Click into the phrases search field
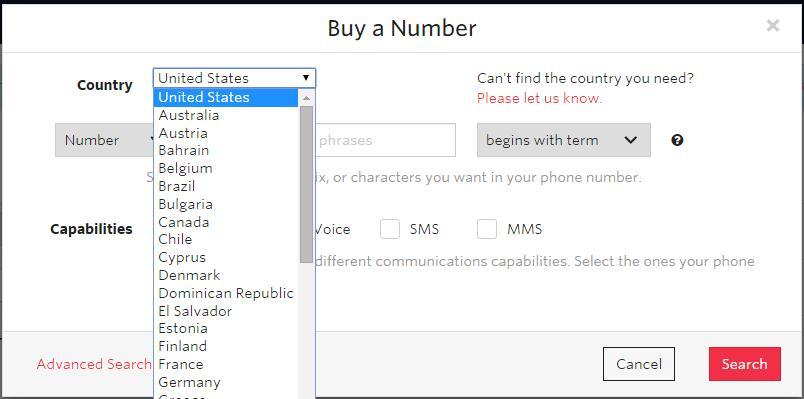804x399 pixels. click(385, 140)
